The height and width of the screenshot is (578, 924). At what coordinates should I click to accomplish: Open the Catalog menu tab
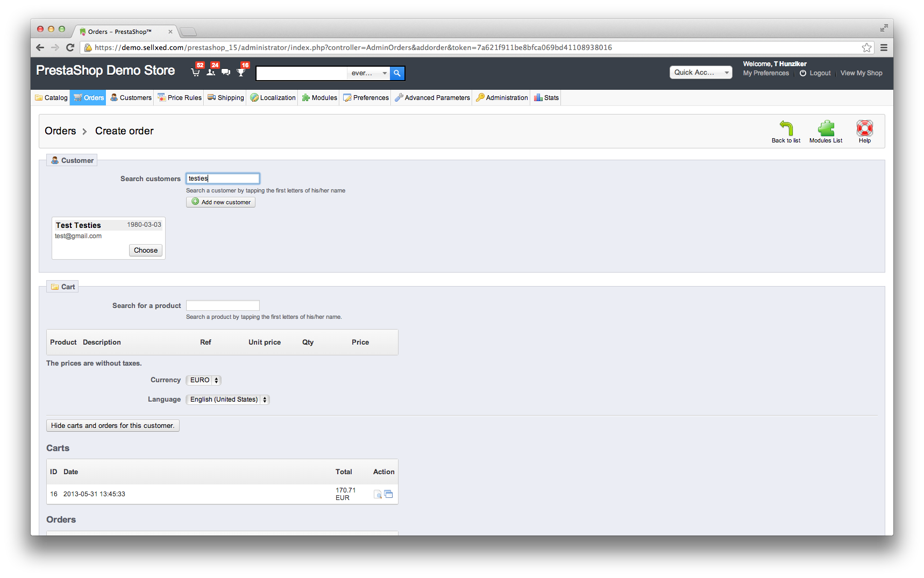[52, 98]
